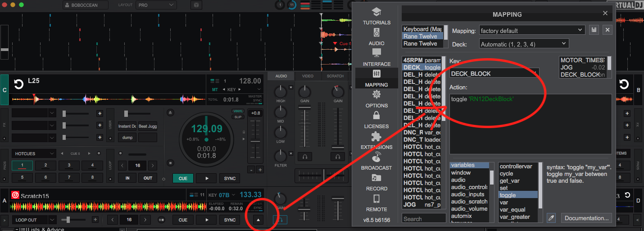Select Keyboard in the device list
This screenshot has width=644, height=231.
(x=422, y=29)
